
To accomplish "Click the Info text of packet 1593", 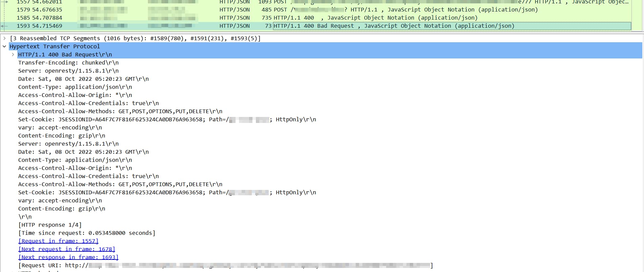I will [x=394, y=26].
